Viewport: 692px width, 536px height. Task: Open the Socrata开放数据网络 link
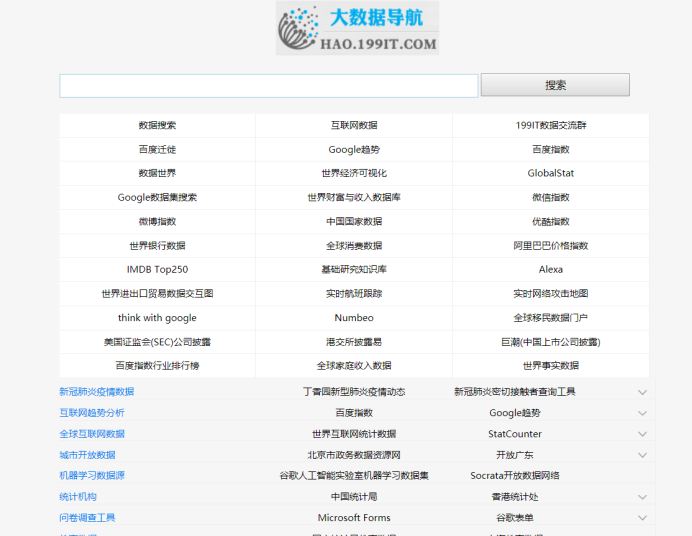coord(515,476)
